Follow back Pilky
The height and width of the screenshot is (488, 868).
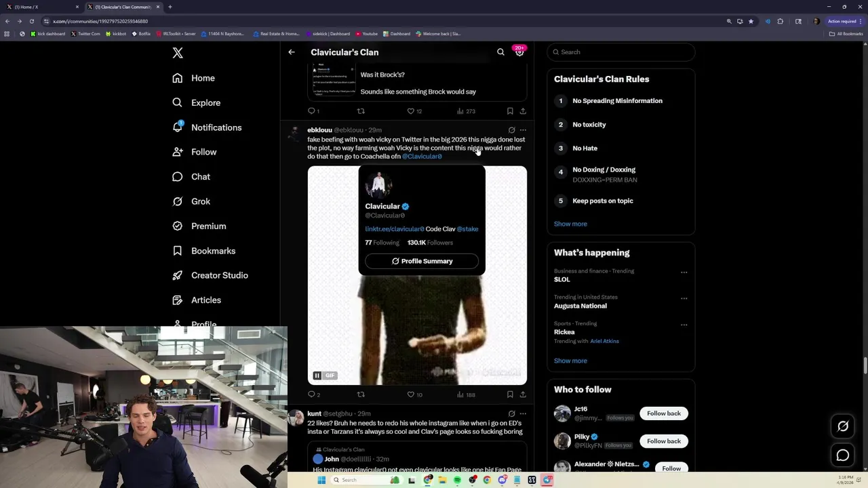[663, 441]
